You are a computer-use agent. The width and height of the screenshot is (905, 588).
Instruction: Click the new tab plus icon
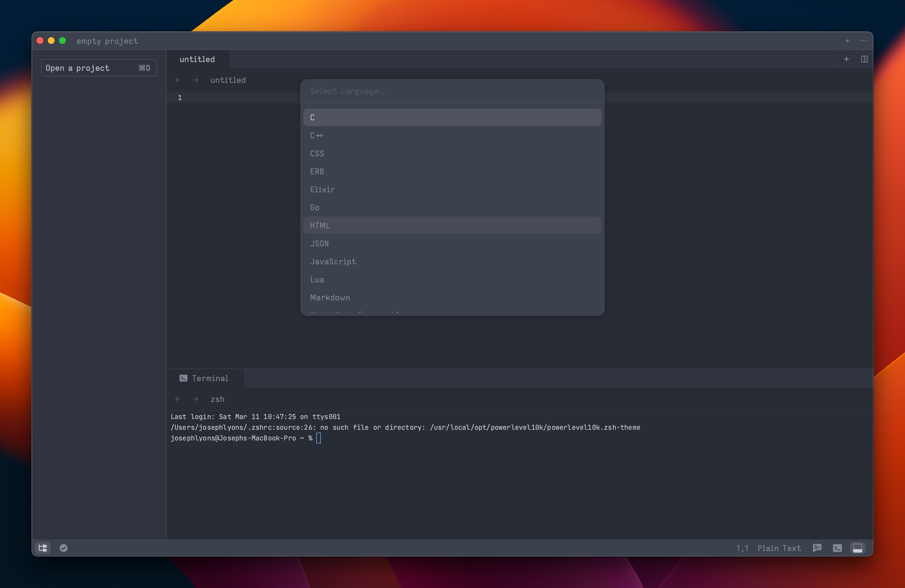(846, 59)
